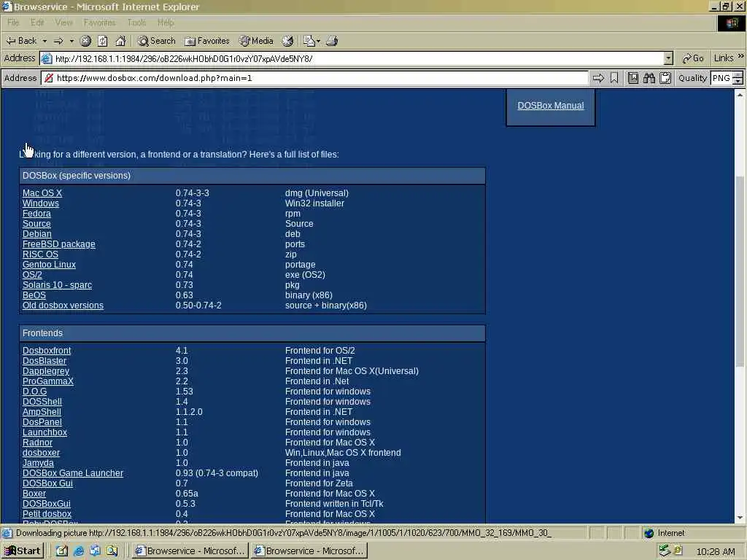This screenshot has height=560, width=747.
Task: Click the Browservice bookmark icon
Action: pos(614,78)
